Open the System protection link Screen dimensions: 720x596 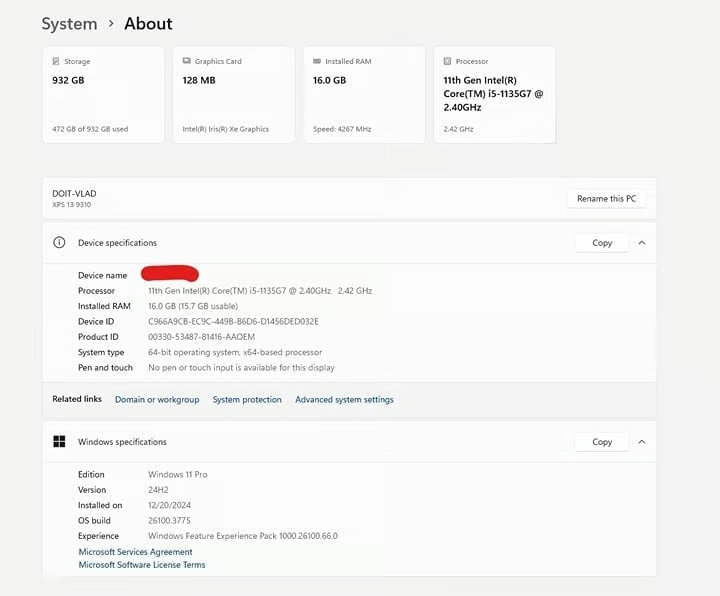pos(247,400)
